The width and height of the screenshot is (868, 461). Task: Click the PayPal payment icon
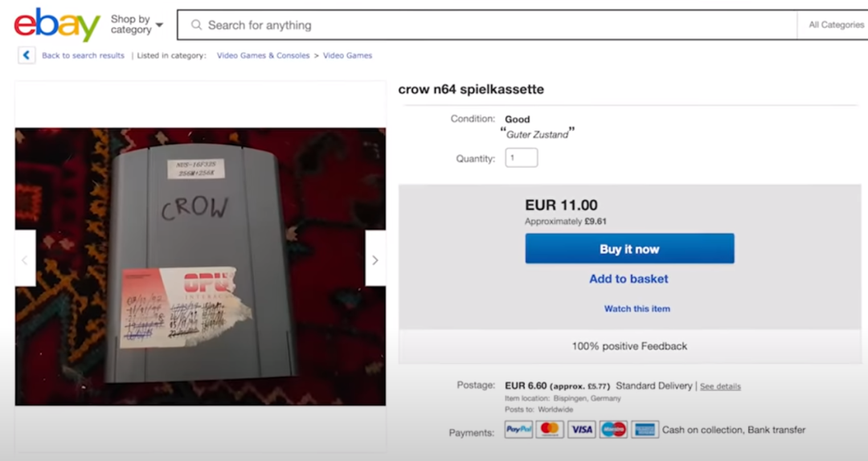(x=518, y=430)
